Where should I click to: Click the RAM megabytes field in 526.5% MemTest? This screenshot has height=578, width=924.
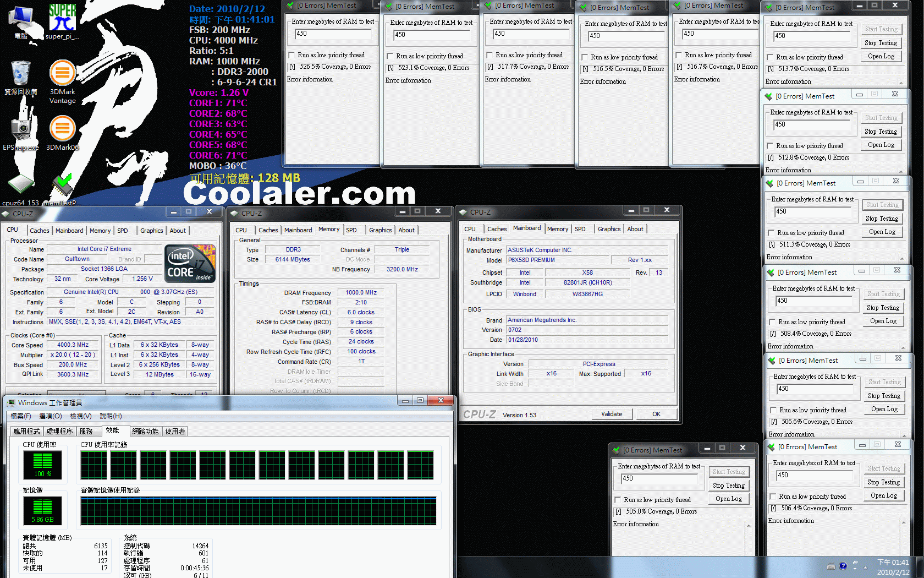tap(333, 35)
